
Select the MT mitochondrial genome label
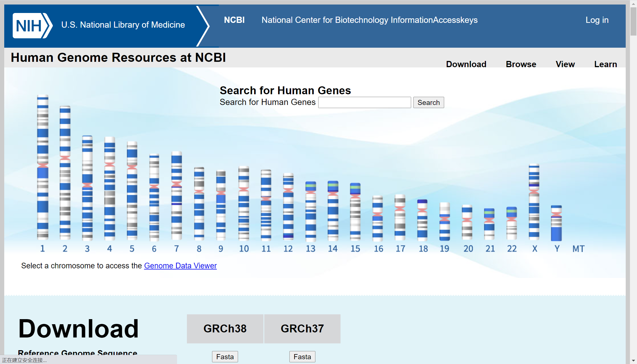pyautogui.click(x=579, y=249)
